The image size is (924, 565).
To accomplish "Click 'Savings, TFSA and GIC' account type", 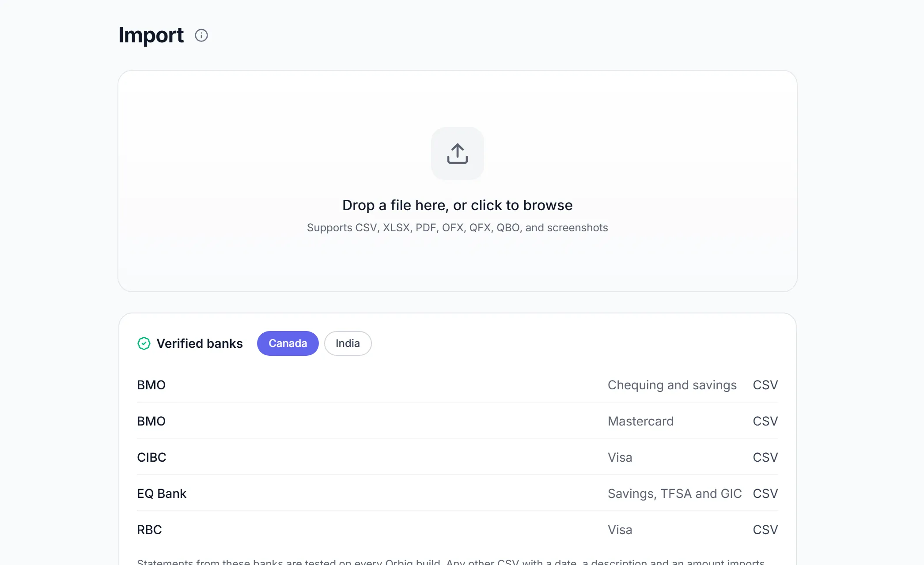I will (x=675, y=493).
